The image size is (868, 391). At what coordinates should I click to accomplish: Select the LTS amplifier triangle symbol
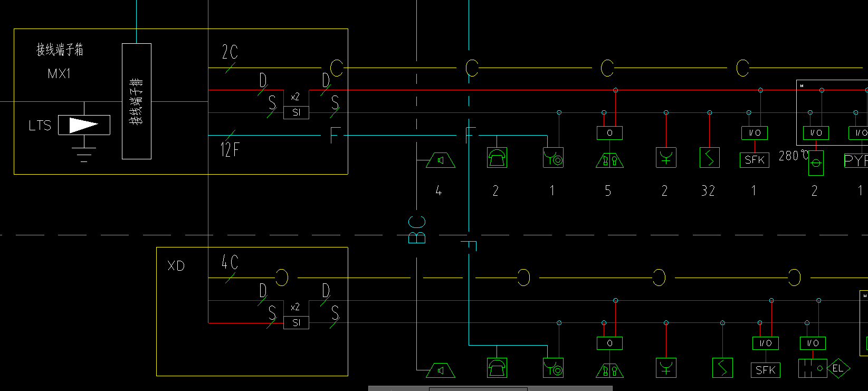[x=84, y=125]
